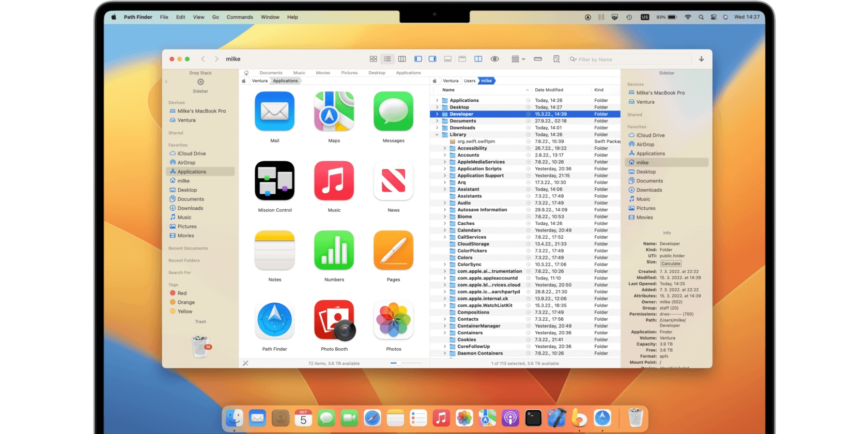Toggle the top shelf panel button
This screenshot has height=434, width=868.
tap(462, 59)
